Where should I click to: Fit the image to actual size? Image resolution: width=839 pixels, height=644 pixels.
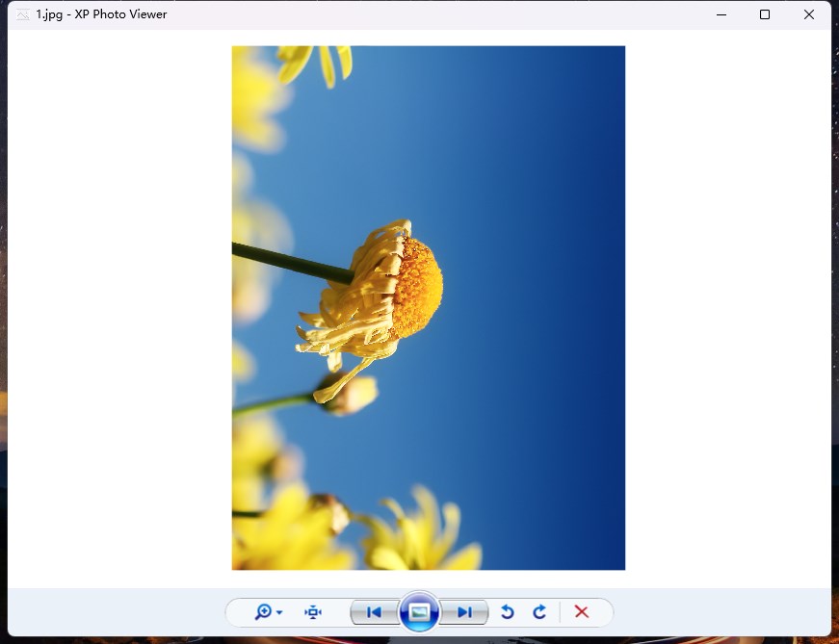click(x=312, y=612)
